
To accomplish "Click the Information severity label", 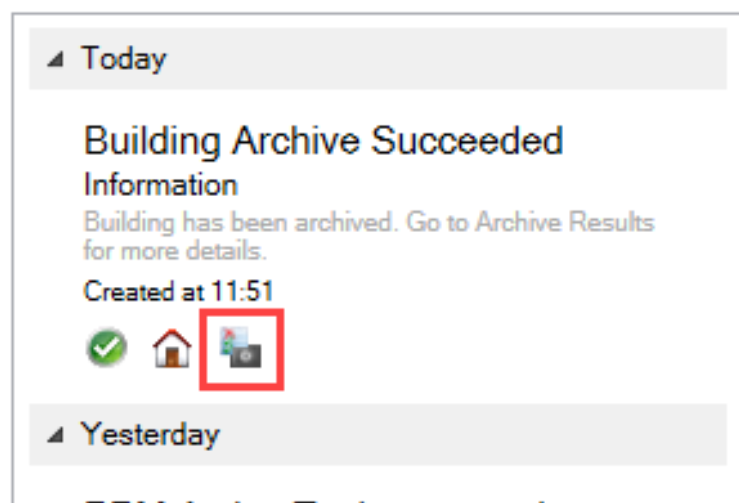I will [160, 185].
